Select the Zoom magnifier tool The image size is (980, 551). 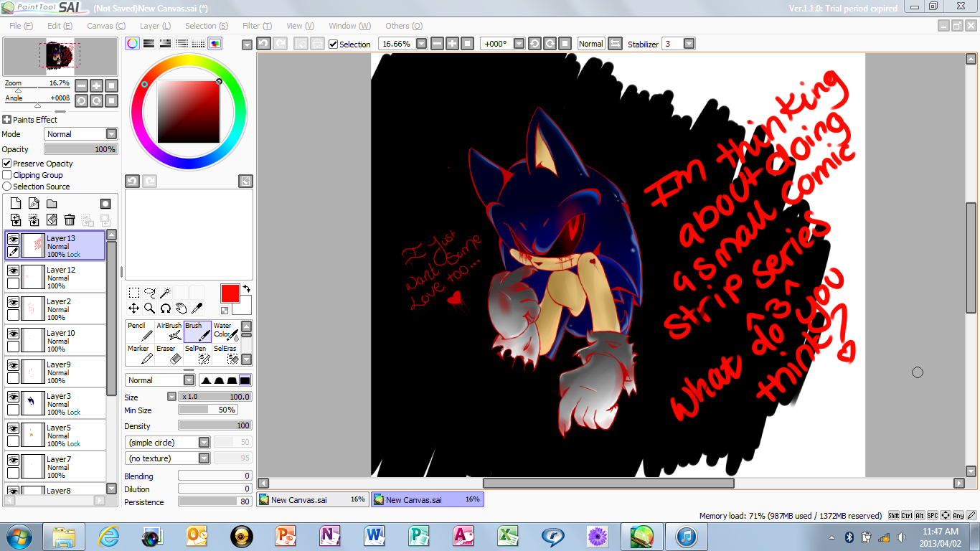(149, 309)
